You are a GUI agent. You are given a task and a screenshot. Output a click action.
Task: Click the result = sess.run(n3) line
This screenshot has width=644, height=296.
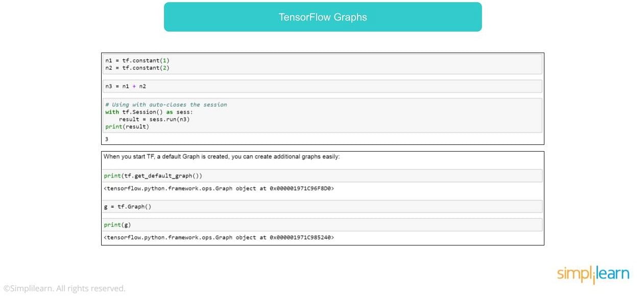click(155, 119)
